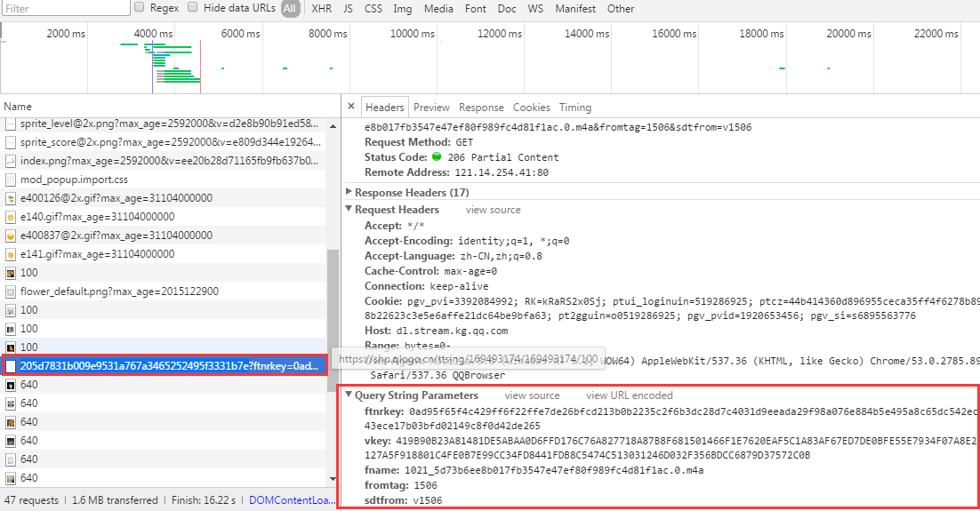Click file icon of flower_default.png
Viewport: 980px width, 511px height.
[10, 291]
